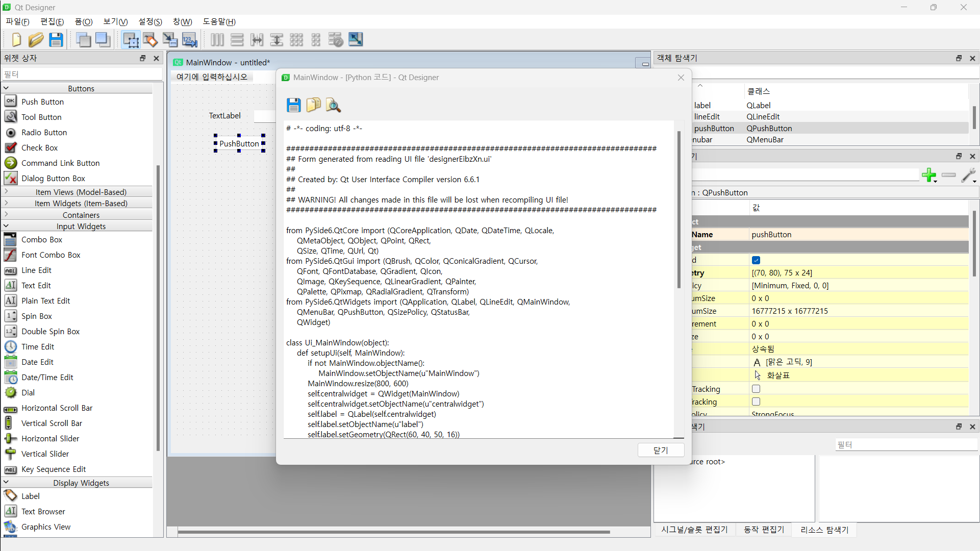Select the Edit Signals/Slots toolbar icon
980x551 pixels.
click(x=150, y=40)
